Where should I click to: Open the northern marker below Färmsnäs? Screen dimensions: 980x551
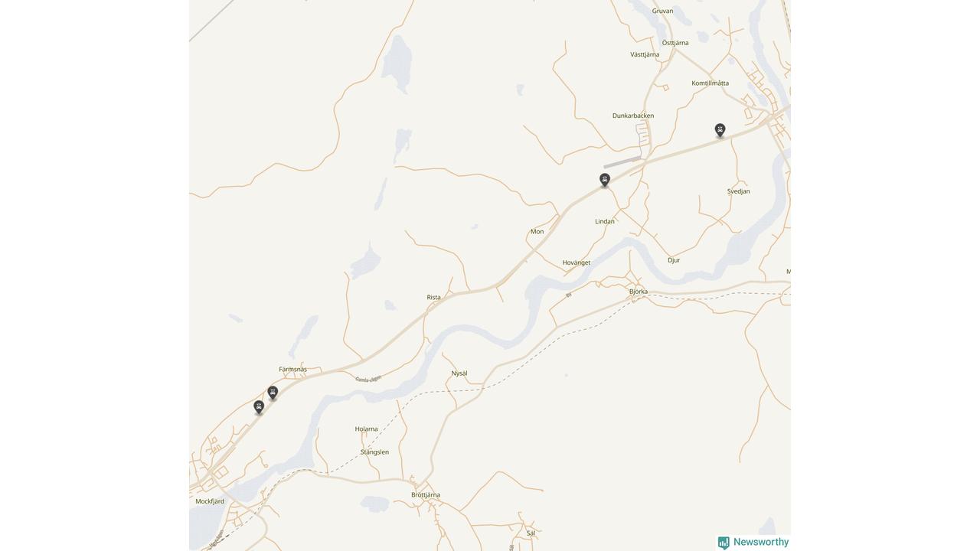click(x=273, y=393)
